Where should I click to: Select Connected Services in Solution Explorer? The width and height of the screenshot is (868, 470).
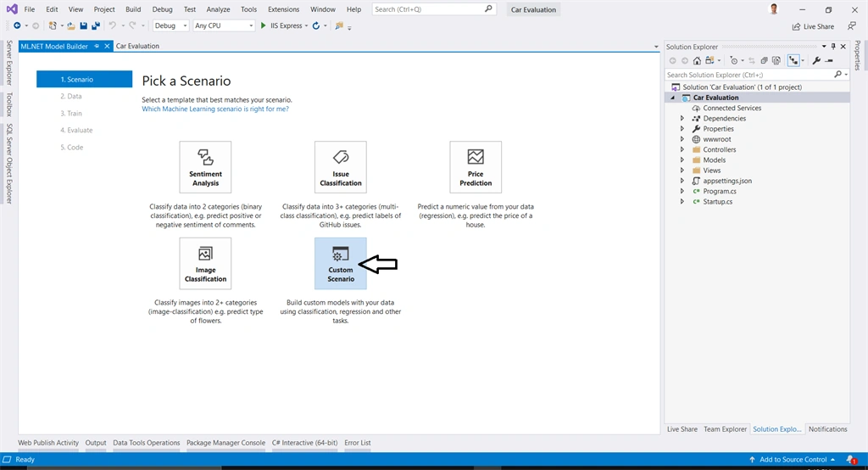coord(732,108)
